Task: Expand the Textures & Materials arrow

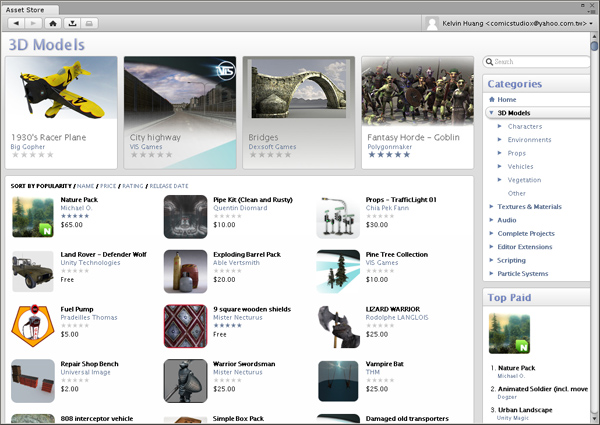Action: pos(491,206)
